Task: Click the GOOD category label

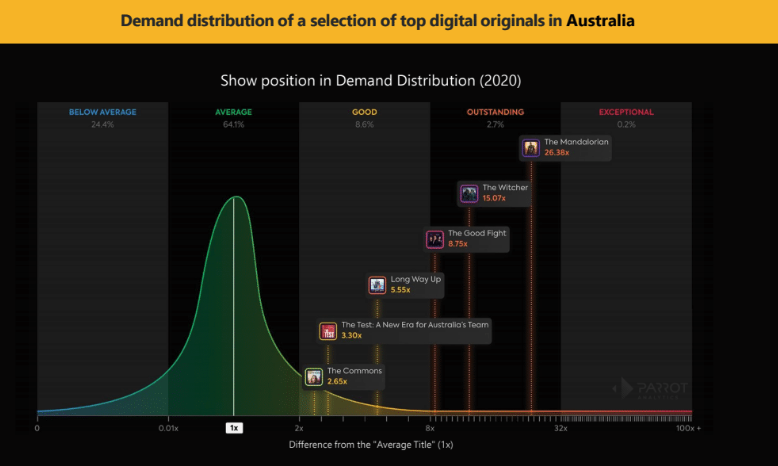Action: pos(365,112)
